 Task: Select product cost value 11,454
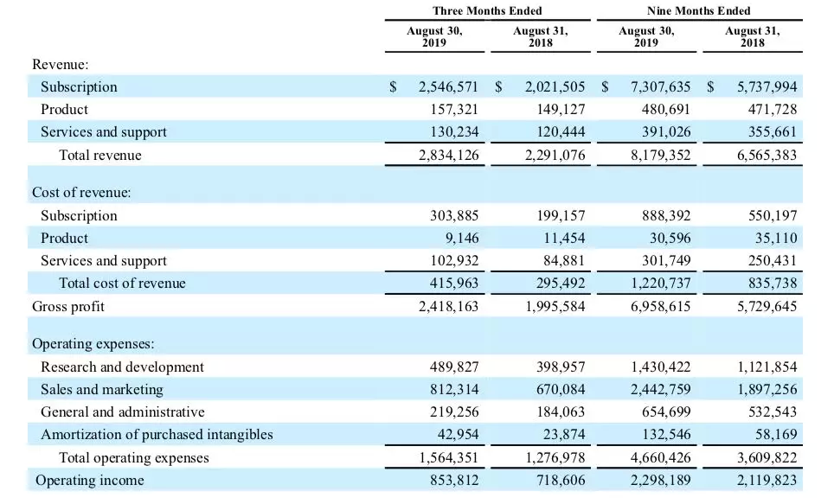564,239
